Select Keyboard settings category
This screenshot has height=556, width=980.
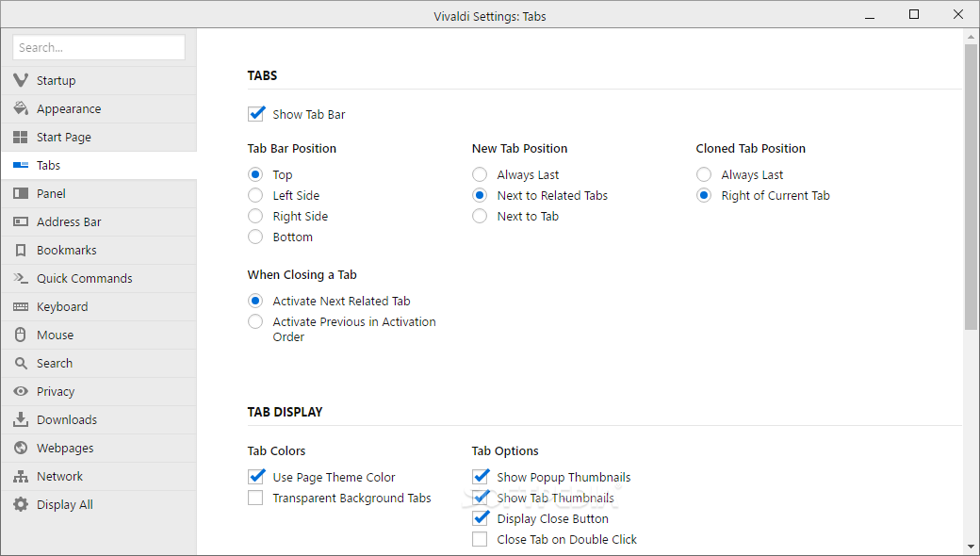[99, 306]
